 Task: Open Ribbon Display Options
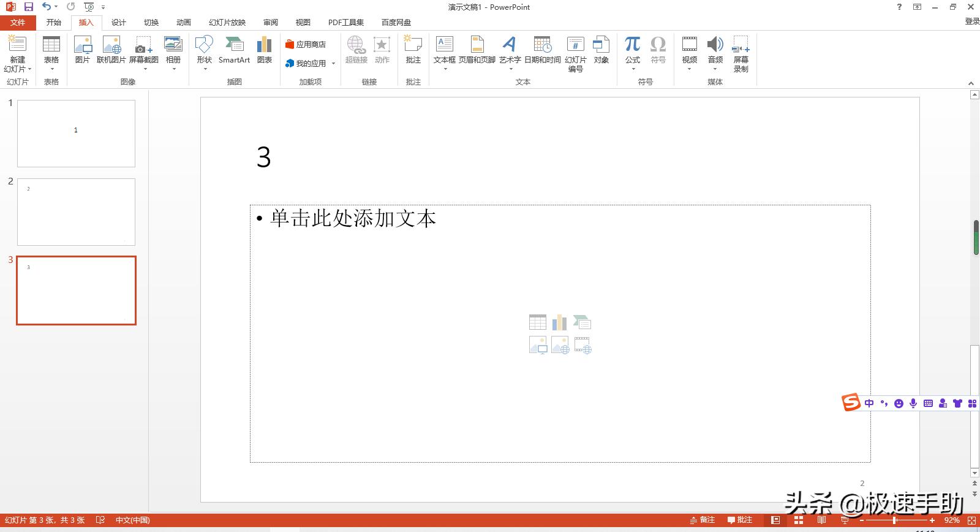[x=917, y=7]
